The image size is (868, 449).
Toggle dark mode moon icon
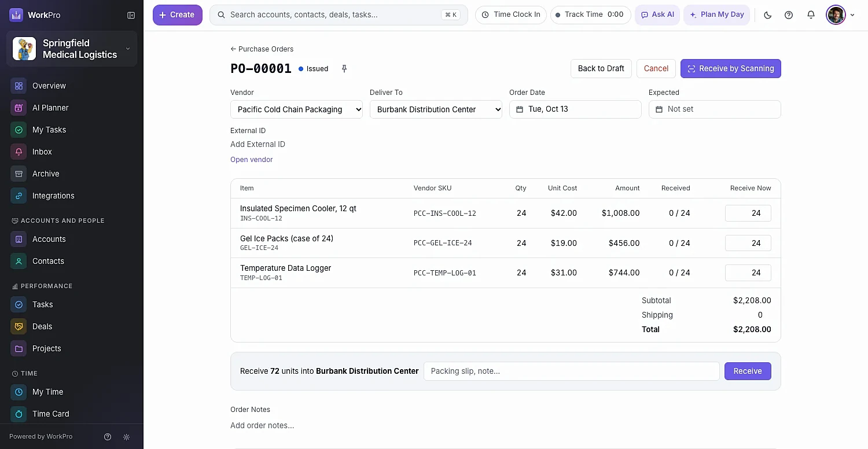(x=768, y=15)
